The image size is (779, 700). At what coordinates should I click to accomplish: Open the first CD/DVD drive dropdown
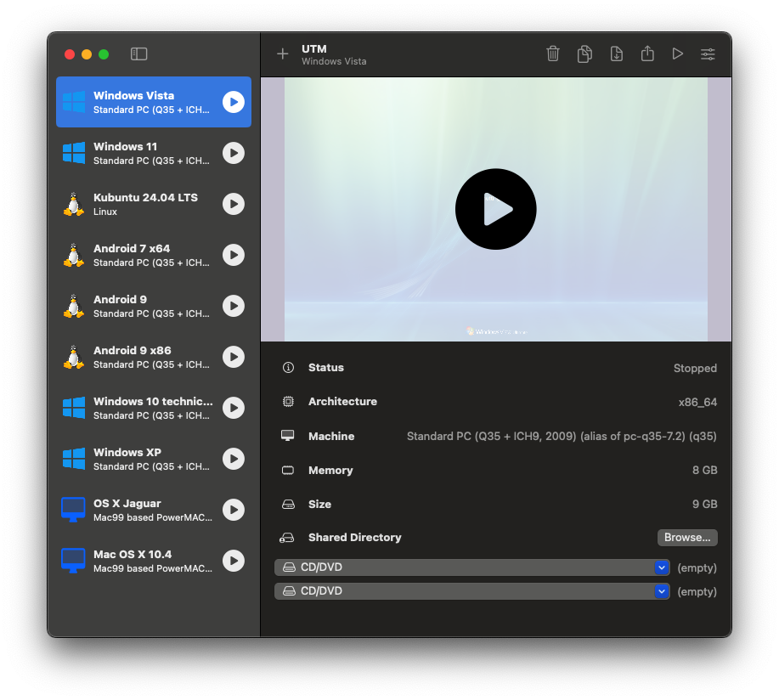[x=661, y=567]
